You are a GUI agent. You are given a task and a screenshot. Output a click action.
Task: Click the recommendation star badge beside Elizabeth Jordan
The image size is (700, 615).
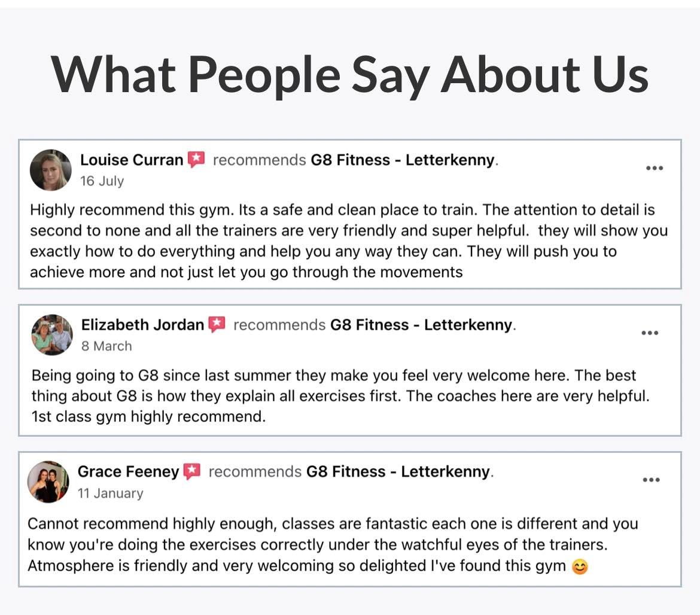217,325
